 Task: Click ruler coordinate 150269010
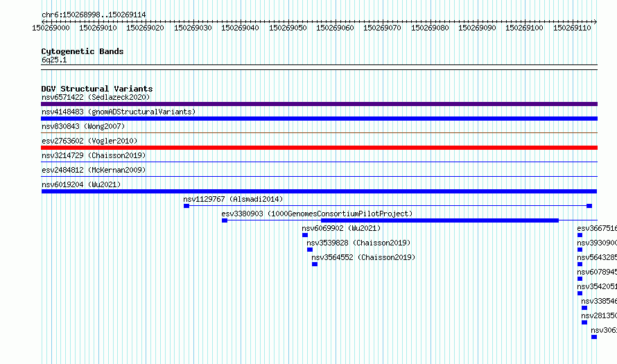coord(98,28)
